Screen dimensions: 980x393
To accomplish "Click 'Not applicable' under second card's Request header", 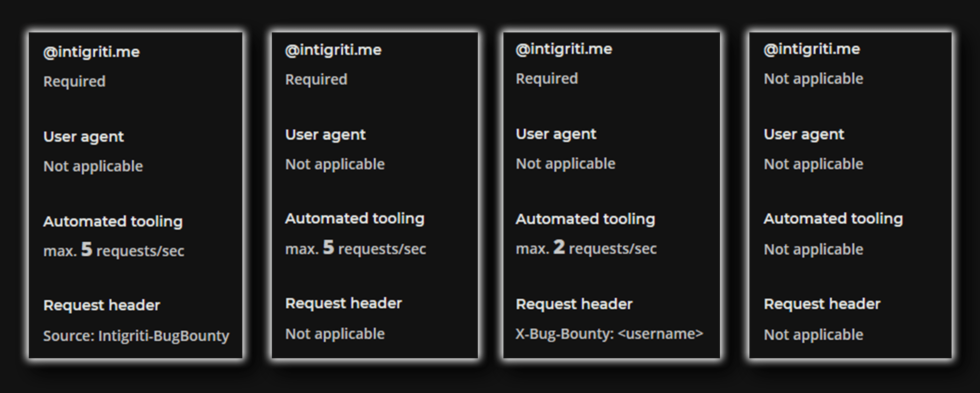I will point(335,334).
